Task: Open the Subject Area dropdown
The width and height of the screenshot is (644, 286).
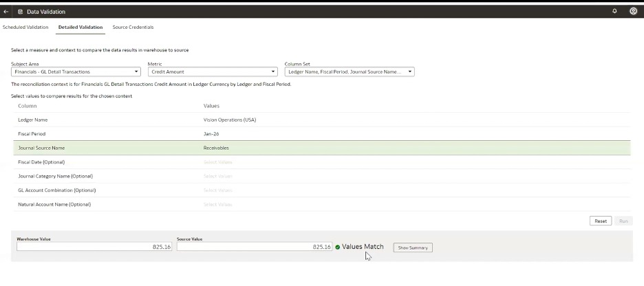Action: [76, 71]
